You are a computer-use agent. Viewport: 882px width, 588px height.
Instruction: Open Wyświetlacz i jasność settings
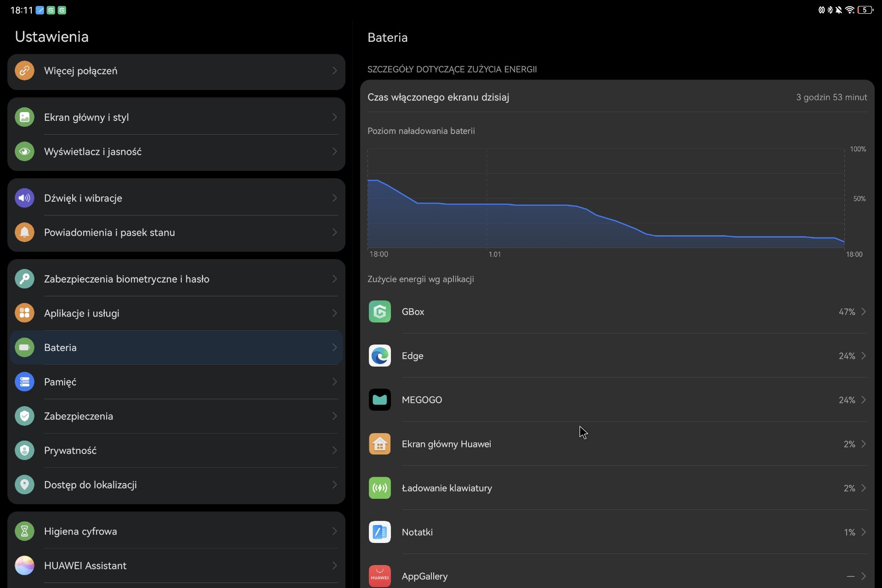coord(176,152)
